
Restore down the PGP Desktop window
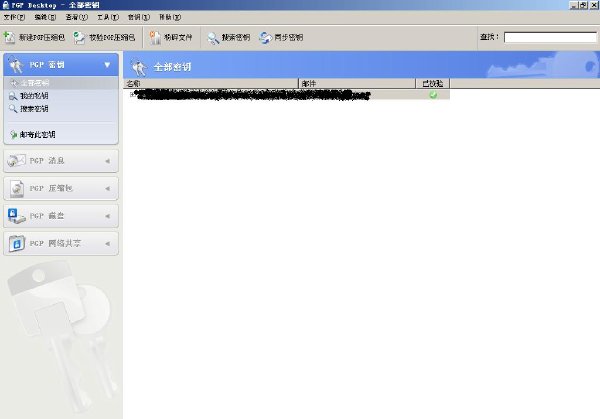tap(583, 5)
